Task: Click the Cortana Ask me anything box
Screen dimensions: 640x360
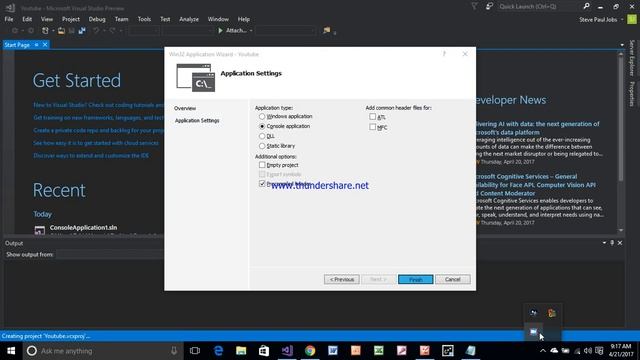Action: [102, 351]
